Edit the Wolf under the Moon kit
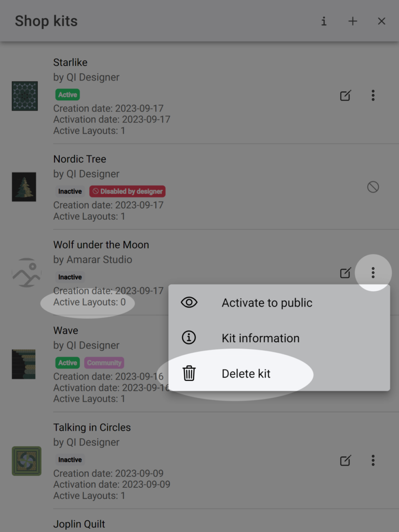The width and height of the screenshot is (399, 532). tap(345, 272)
